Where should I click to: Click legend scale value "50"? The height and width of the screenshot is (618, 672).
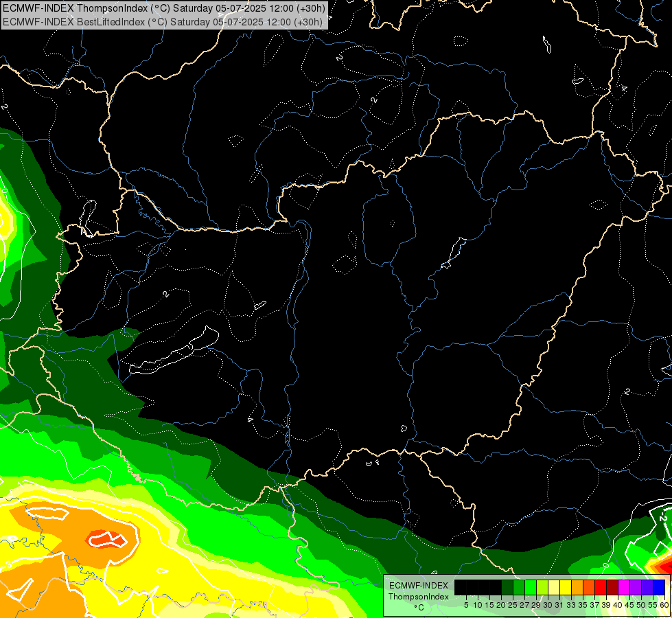[x=641, y=605]
